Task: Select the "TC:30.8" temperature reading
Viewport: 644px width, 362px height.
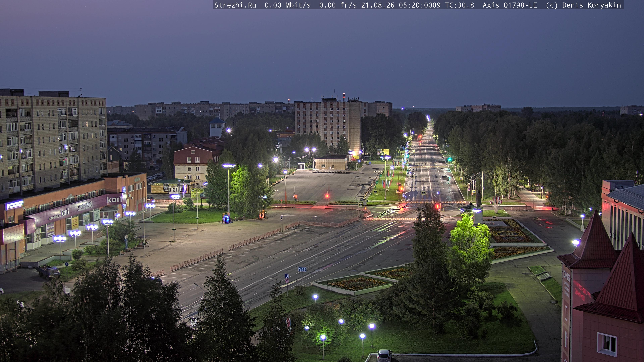Action: [460, 5]
